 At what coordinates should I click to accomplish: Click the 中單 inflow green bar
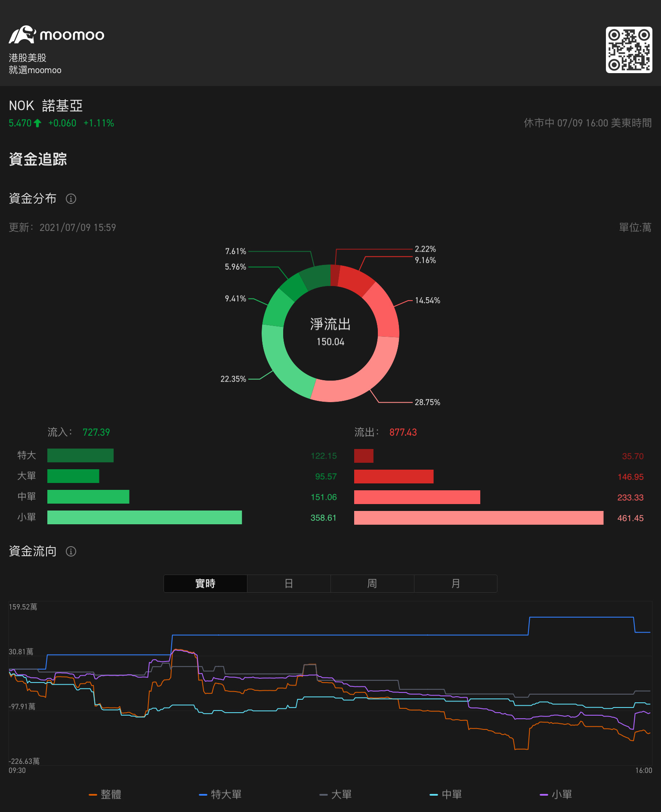[88, 497]
